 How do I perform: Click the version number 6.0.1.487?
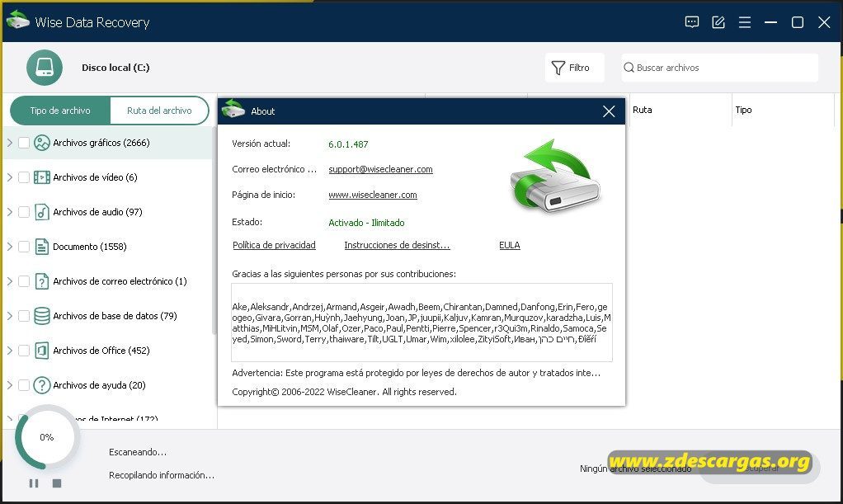coord(348,144)
